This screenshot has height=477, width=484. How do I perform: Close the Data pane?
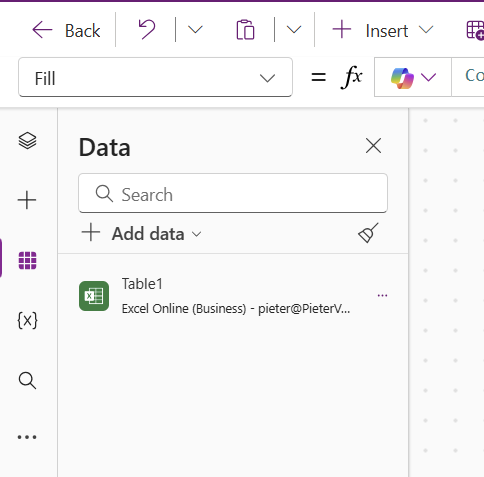coord(373,146)
